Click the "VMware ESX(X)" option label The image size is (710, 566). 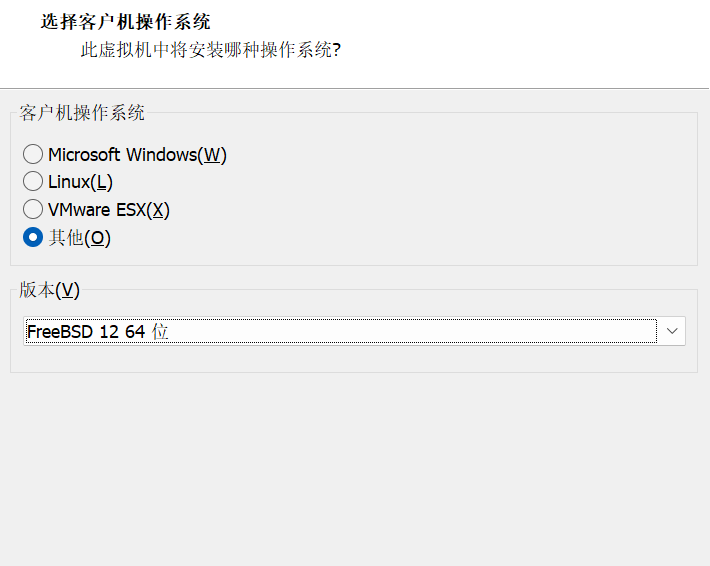tap(109, 210)
